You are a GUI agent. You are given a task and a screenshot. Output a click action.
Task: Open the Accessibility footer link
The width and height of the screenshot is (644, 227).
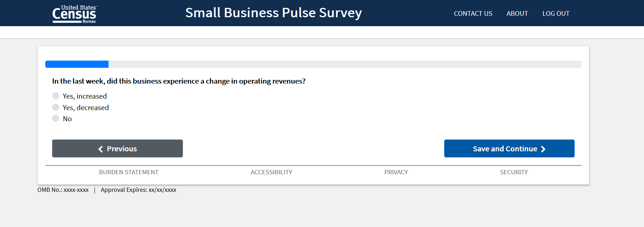pyautogui.click(x=271, y=172)
